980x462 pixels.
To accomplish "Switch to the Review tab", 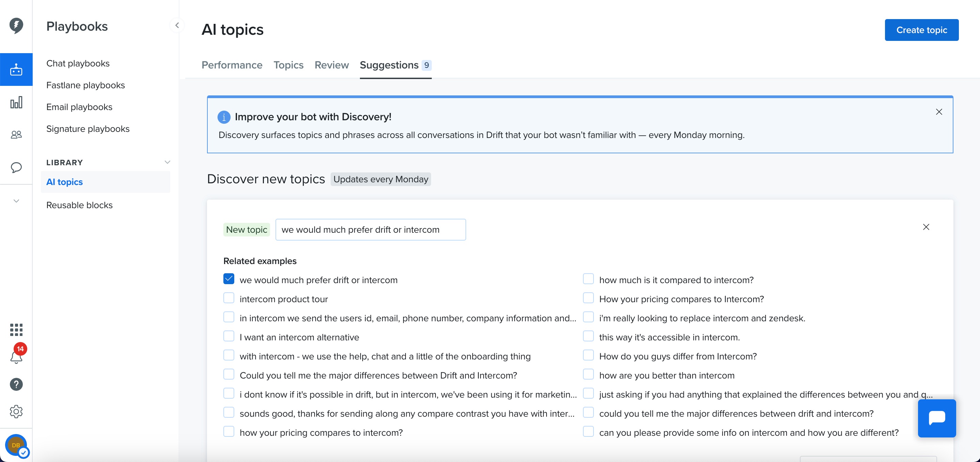I will tap(331, 65).
